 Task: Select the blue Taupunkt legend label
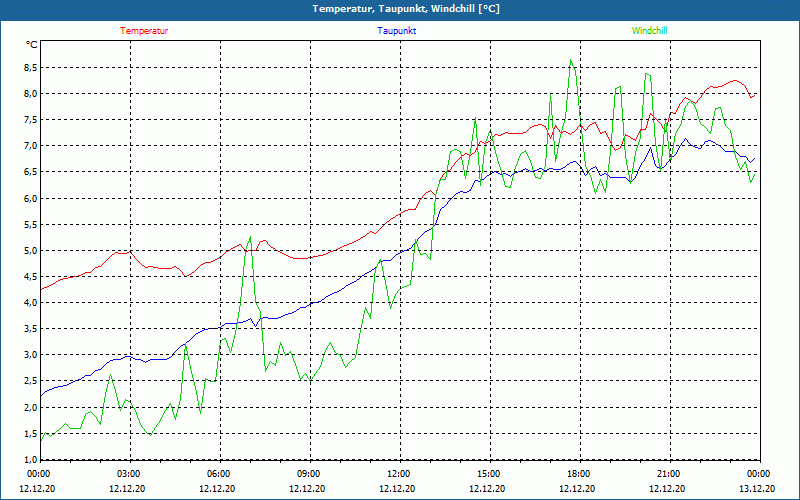[396, 31]
